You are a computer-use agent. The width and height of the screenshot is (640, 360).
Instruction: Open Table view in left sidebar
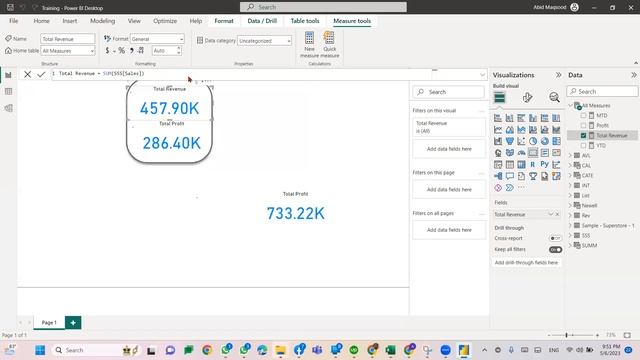point(8,91)
